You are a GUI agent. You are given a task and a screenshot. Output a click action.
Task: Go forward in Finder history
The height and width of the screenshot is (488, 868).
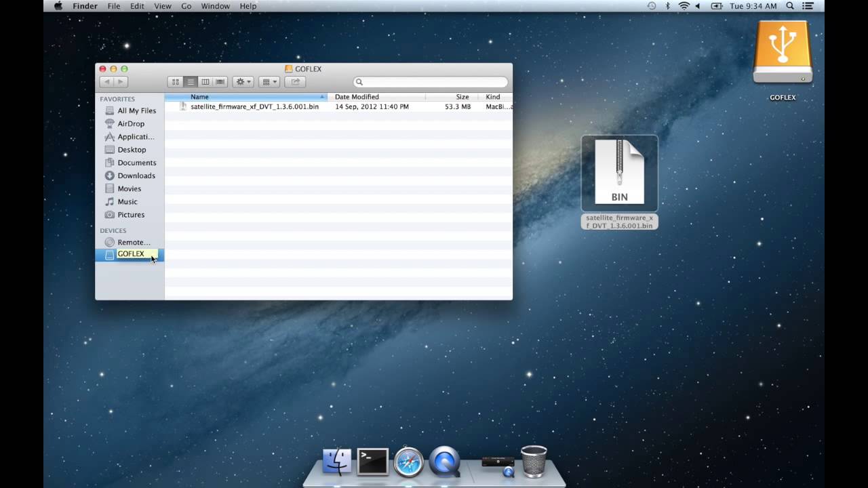coord(121,82)
